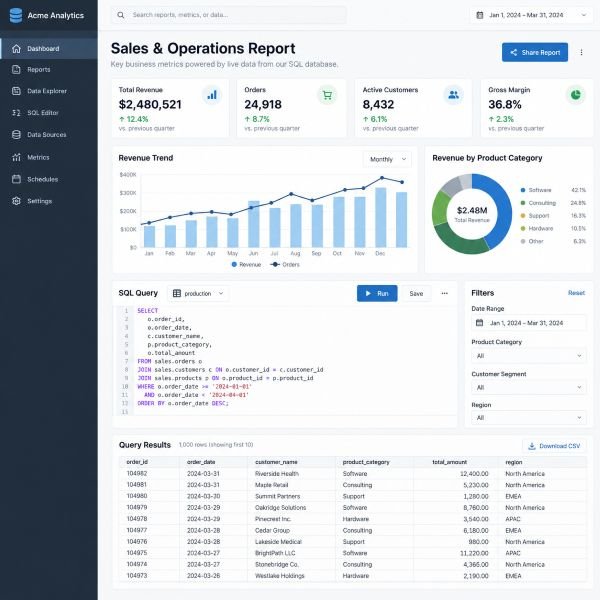
Task: Toggle the Revenue legend item
Action: (x=246, y=264)
